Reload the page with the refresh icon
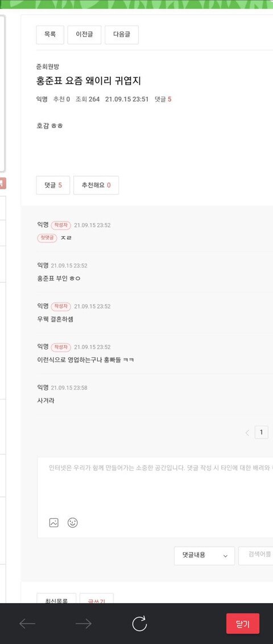The height and width of the screenshot is (644, 273). (x=139, y=624)
